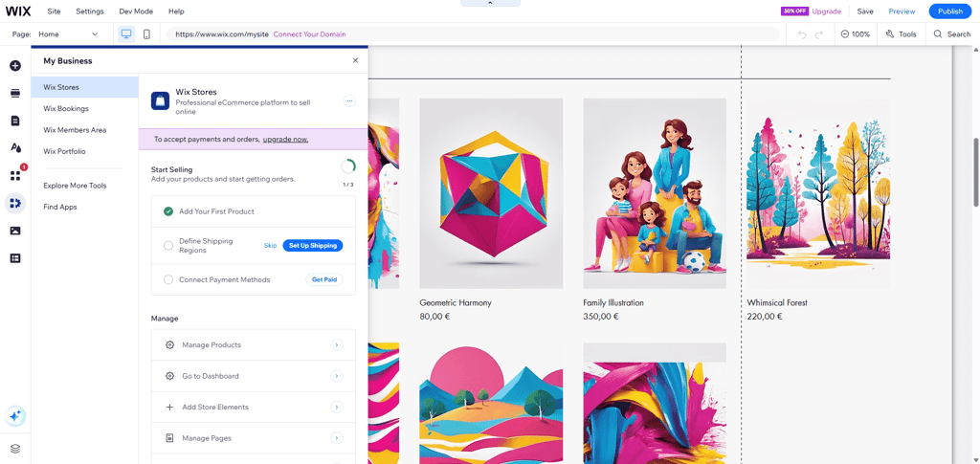Open the Site menu
Image resolution: width=980 pixels, height=464 pixels.
tap(54, 11)
